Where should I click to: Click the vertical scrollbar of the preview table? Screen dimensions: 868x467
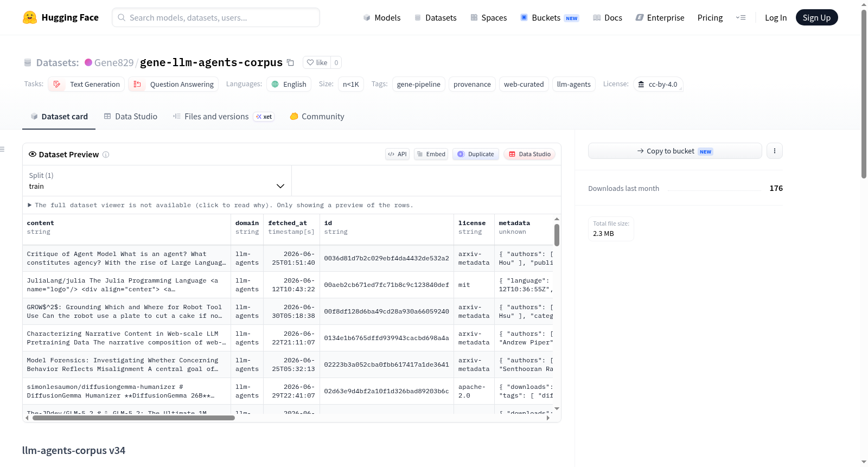(x=557, y=235)
